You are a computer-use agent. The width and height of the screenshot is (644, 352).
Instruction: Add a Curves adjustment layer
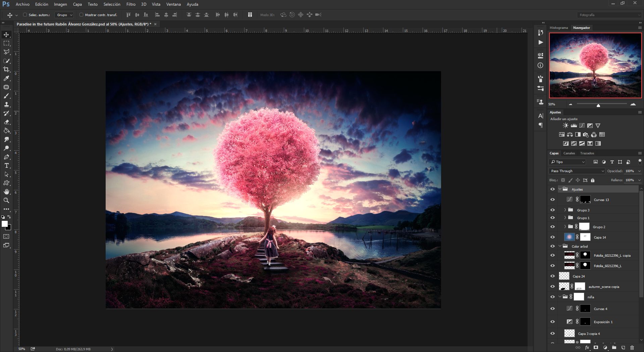pos(582,125)
